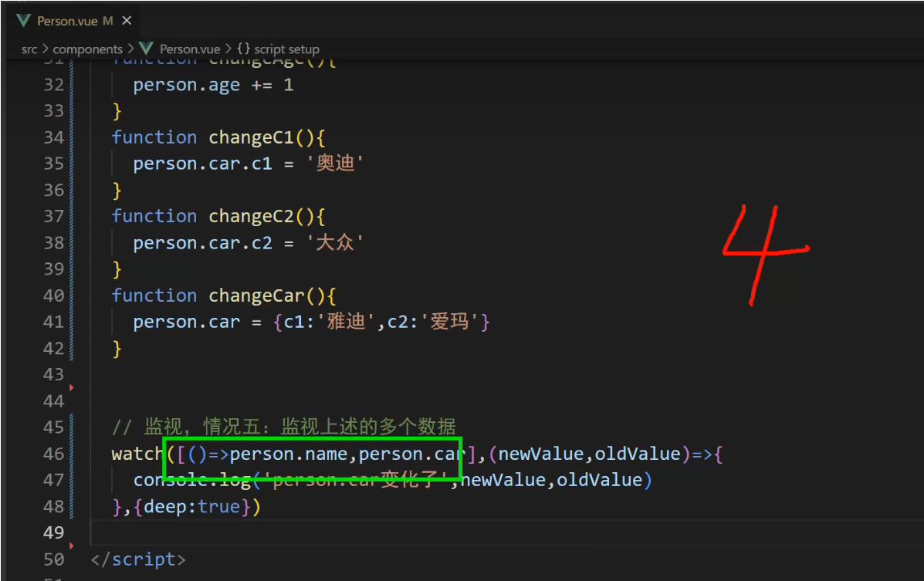Image resolution: width=924 pixels, height=581 pixels.
Task: Click the '爱玛' string on line 41
Action: [449, 322]
